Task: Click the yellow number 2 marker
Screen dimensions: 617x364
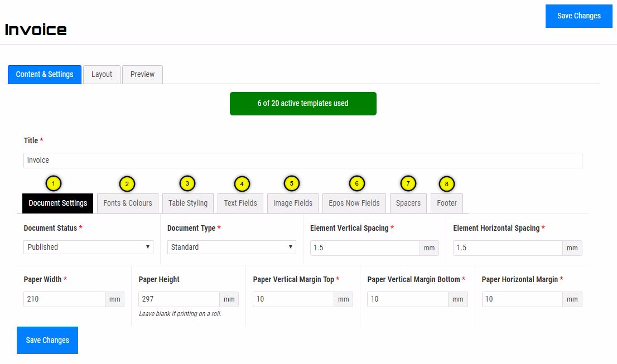Action: coord(127,184)
